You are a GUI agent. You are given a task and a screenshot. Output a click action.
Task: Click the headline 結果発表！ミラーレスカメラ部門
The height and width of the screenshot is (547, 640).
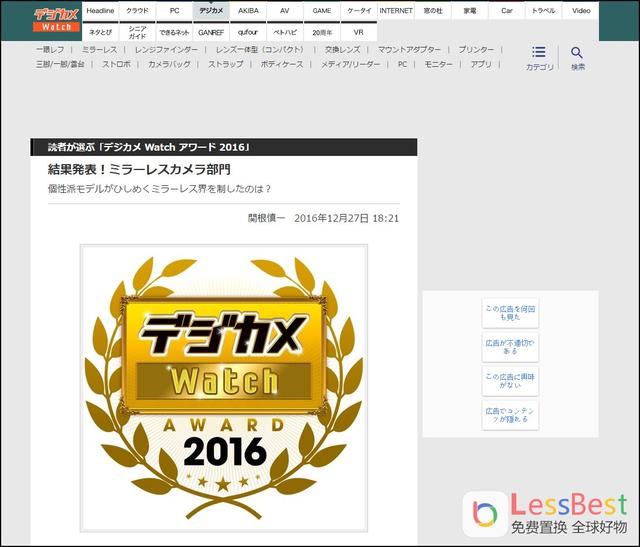139,169
